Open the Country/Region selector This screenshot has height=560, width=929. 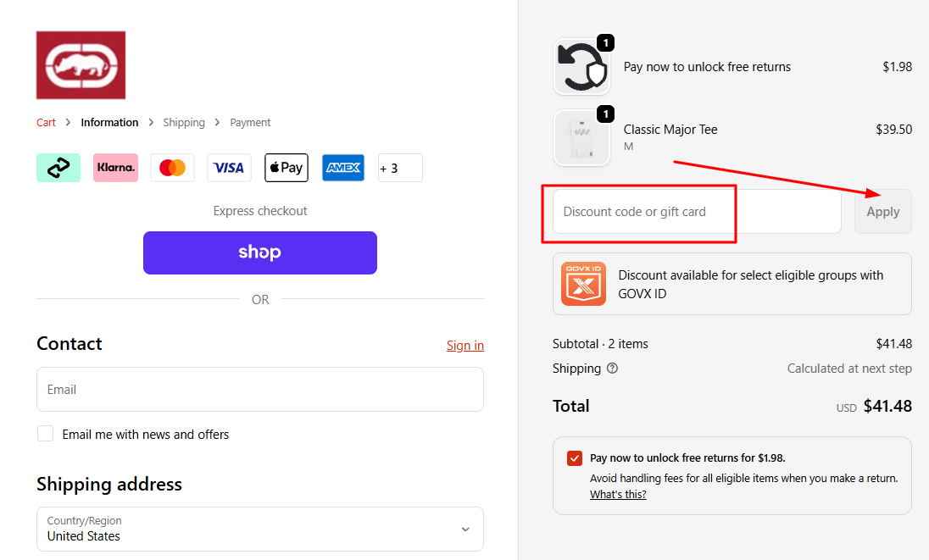tap(260, 528)
